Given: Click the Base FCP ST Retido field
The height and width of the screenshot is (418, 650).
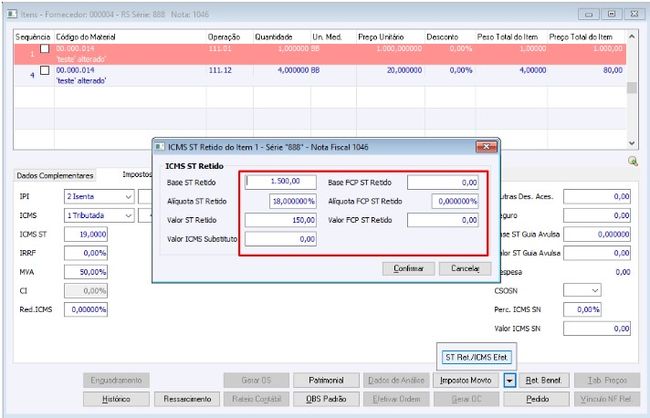Looking at the screenshot, I should click(x=443, y=182).
